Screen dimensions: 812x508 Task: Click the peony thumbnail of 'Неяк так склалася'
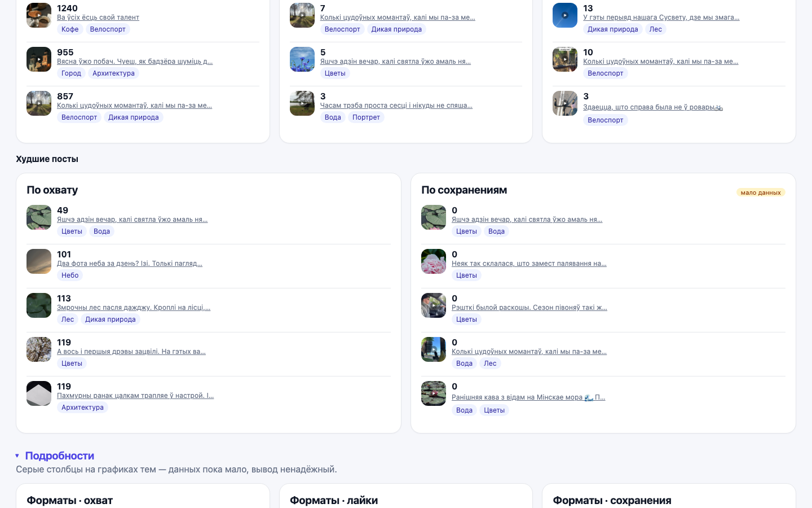click(x=434, y=261)
